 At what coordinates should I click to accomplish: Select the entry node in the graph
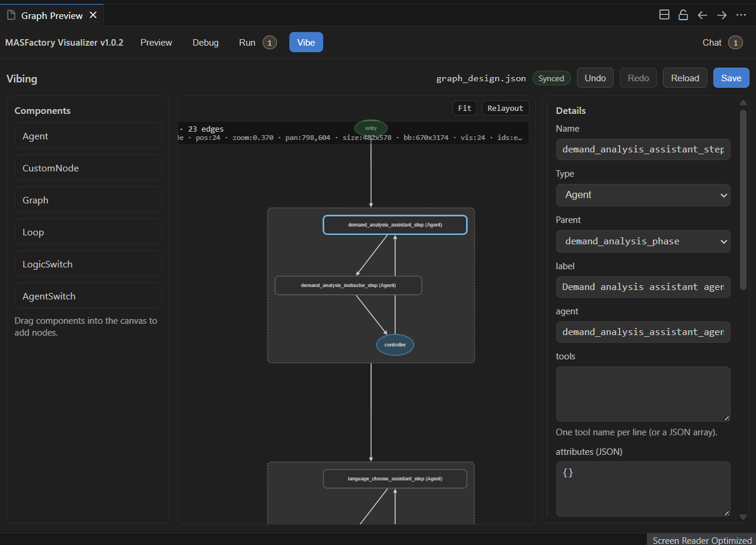pyautogui.click(x=371, y=128)
